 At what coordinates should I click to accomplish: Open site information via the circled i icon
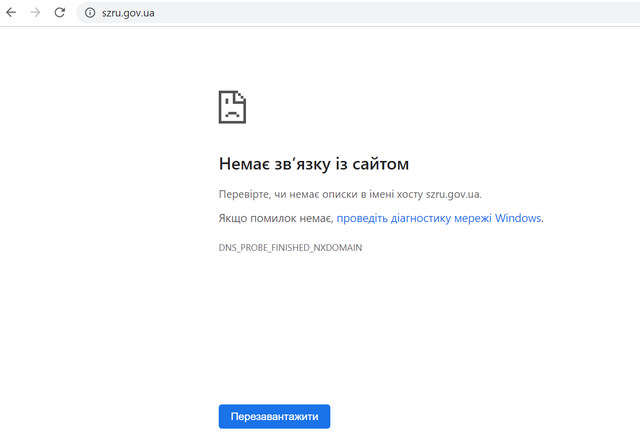point(89,13)
